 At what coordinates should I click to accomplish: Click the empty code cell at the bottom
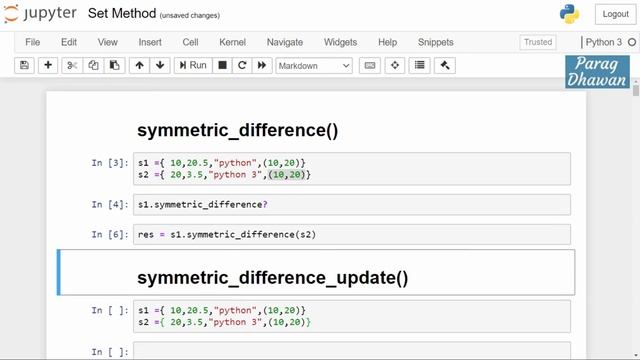click(x=352, y=351)
